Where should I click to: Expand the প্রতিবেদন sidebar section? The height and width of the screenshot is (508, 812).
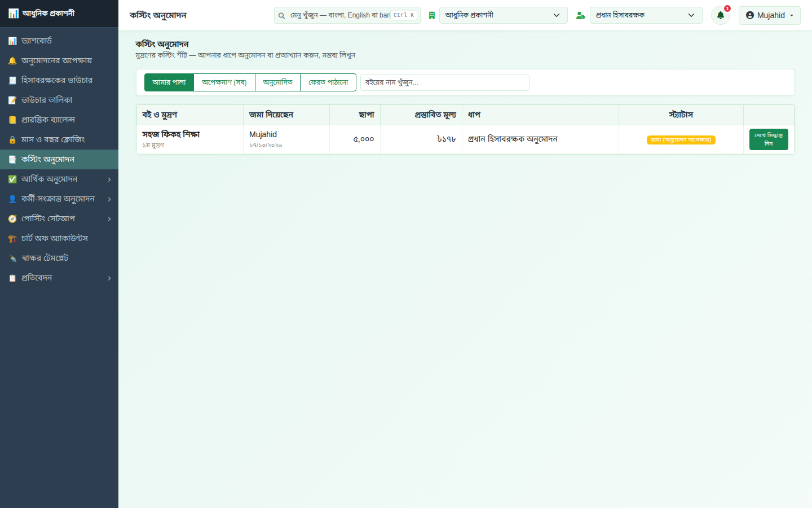click(x=59, y=278)
